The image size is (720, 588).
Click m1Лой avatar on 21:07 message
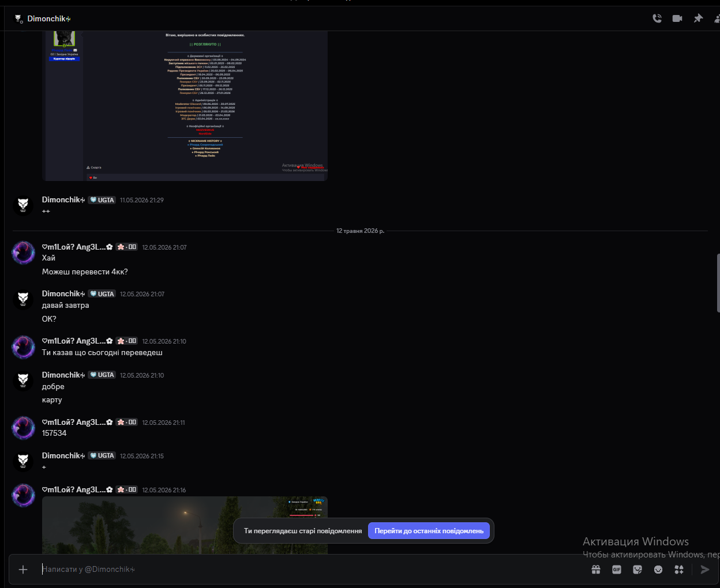point(23,252)
